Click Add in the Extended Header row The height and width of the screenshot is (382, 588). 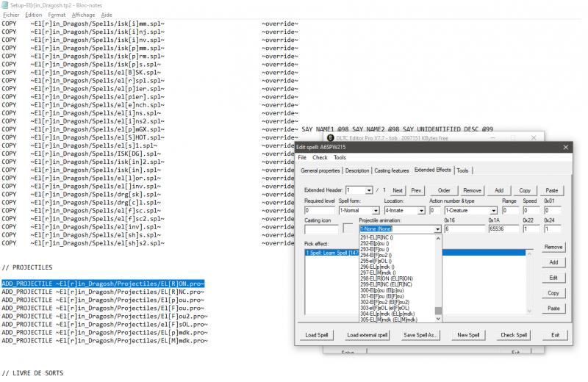tap(499, 190)
